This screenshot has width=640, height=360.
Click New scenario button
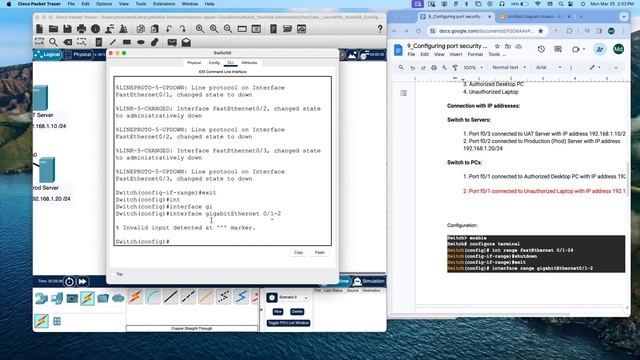(278, 311)
